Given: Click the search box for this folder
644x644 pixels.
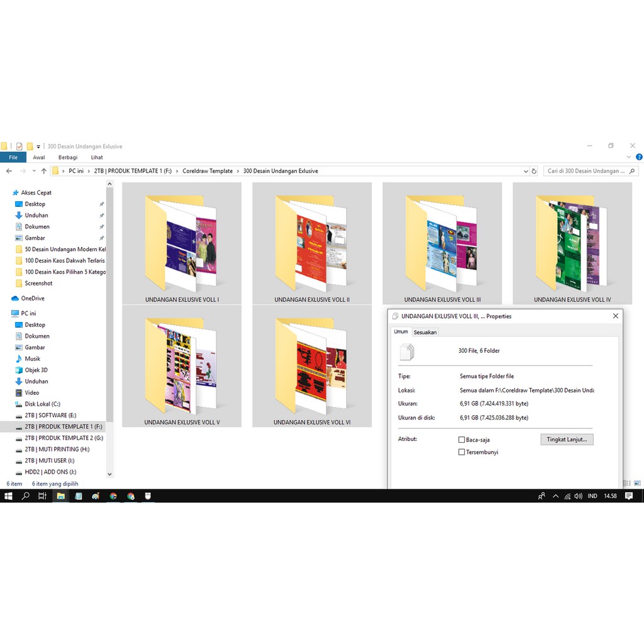Looking at the screenshot, I should click(x=586, y=171).
